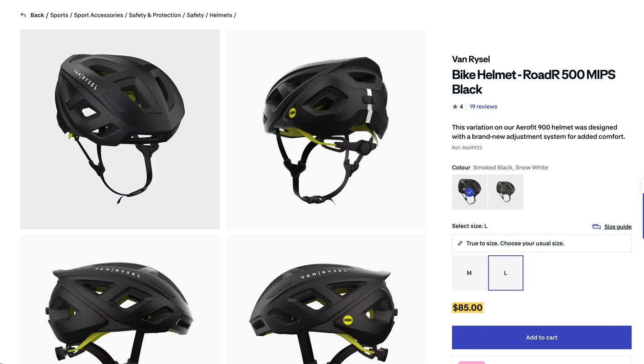The image size is (644, 364).
Task: Open the front-angle helmet product image
Action: tap(120, 129)
